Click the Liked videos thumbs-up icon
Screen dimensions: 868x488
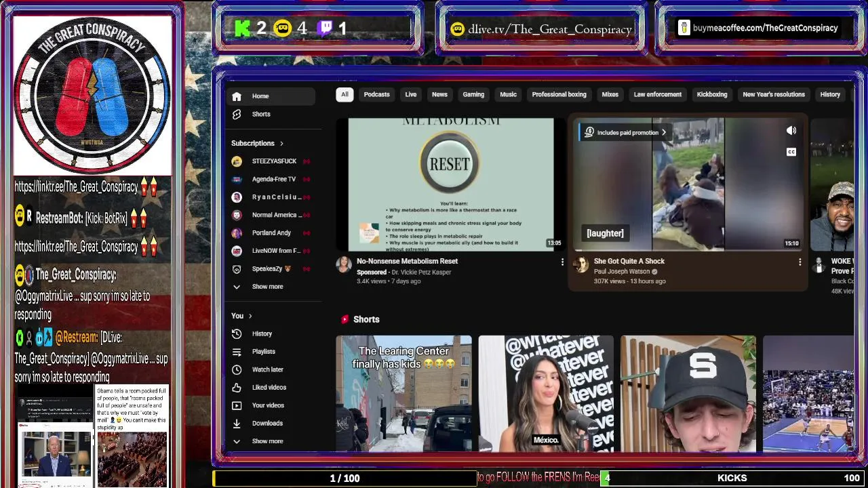point(237,388)
